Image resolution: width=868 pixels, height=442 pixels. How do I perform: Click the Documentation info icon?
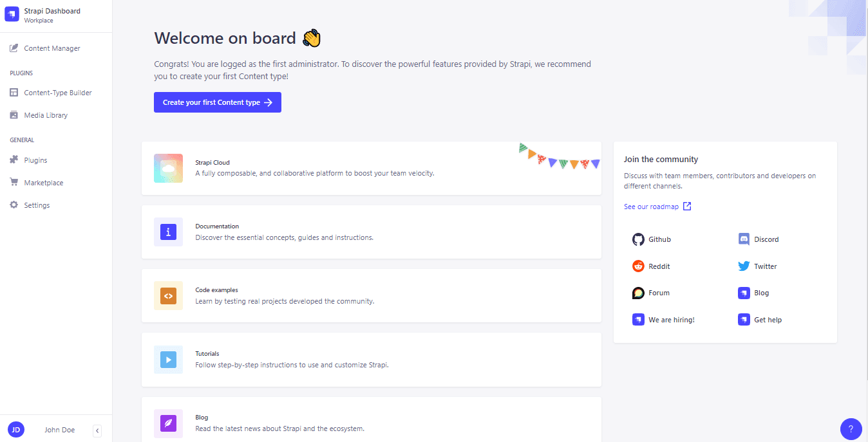pos(168,232)
